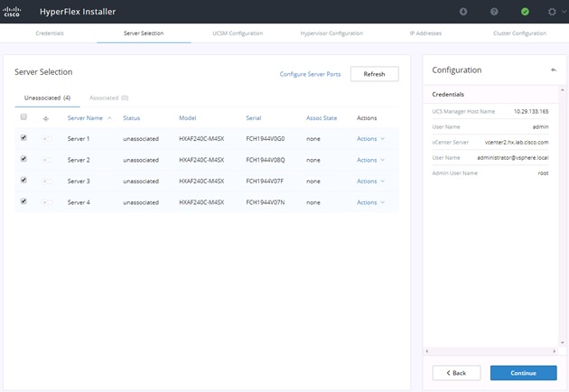Go to the Hypervisor Configuration step

click(x=331, y=33)
